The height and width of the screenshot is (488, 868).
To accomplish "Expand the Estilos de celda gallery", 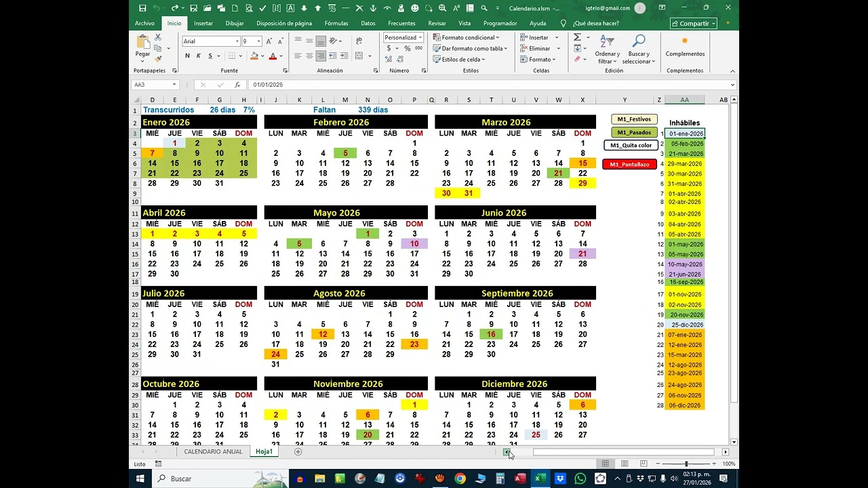I will tap(458, 60).
